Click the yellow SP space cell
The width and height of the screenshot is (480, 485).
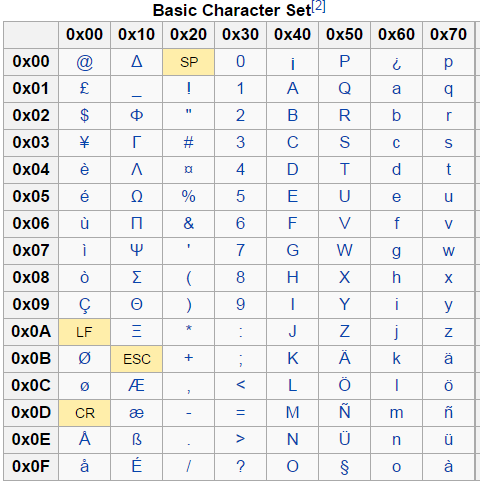click(x=189, y=62)
